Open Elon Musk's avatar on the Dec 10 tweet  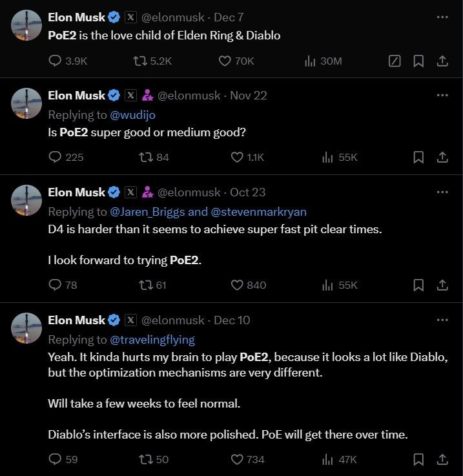point(27,327)
